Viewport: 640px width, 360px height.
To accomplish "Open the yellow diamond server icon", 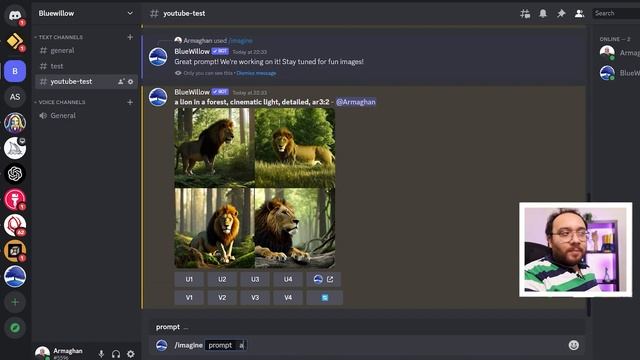I will [15, 41].
